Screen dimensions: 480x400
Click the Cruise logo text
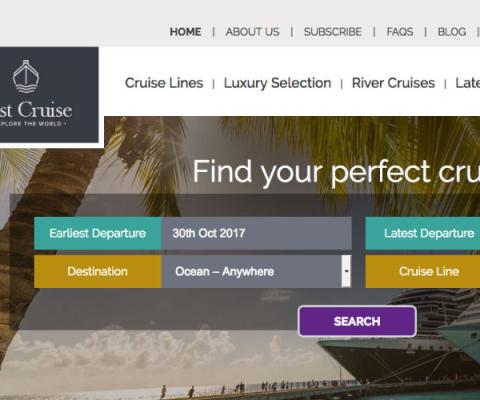[36, 110]
